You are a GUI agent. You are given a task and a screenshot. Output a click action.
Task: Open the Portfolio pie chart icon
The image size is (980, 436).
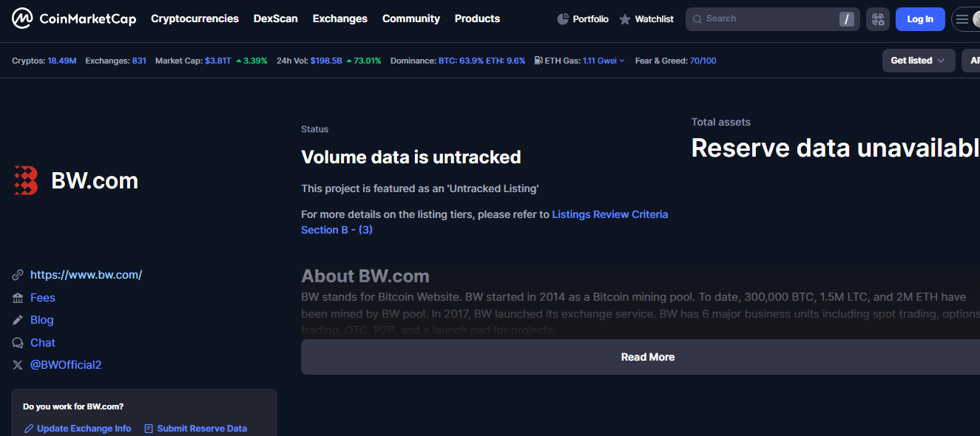click(563, 19)
